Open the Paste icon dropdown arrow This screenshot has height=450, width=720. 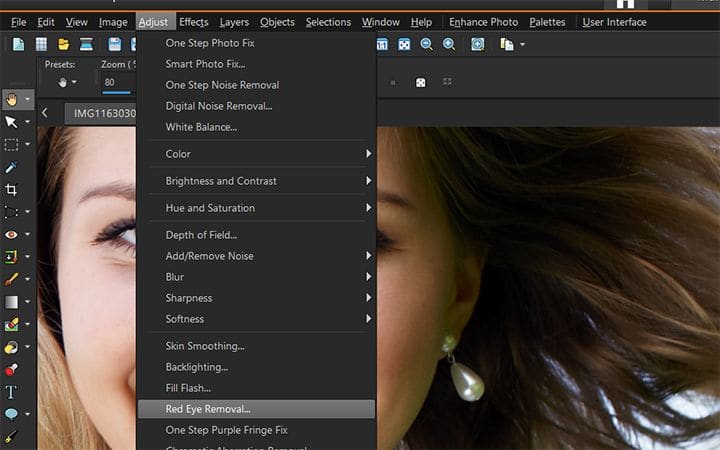(522, 45)
